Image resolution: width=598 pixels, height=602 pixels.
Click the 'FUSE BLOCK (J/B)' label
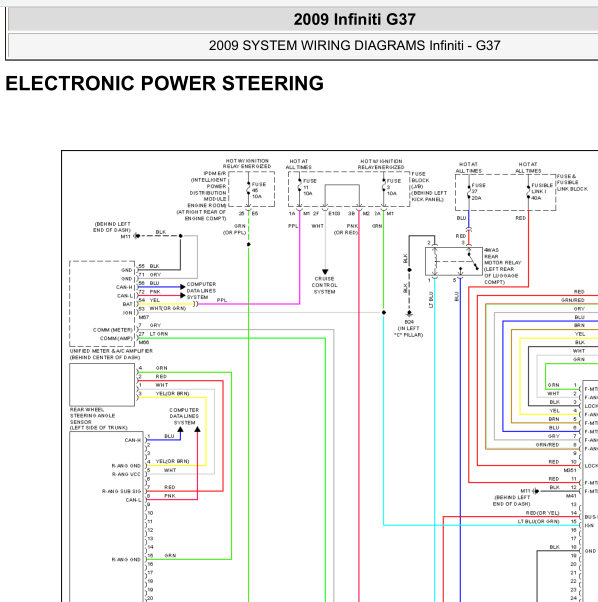[x=420, y=180]
